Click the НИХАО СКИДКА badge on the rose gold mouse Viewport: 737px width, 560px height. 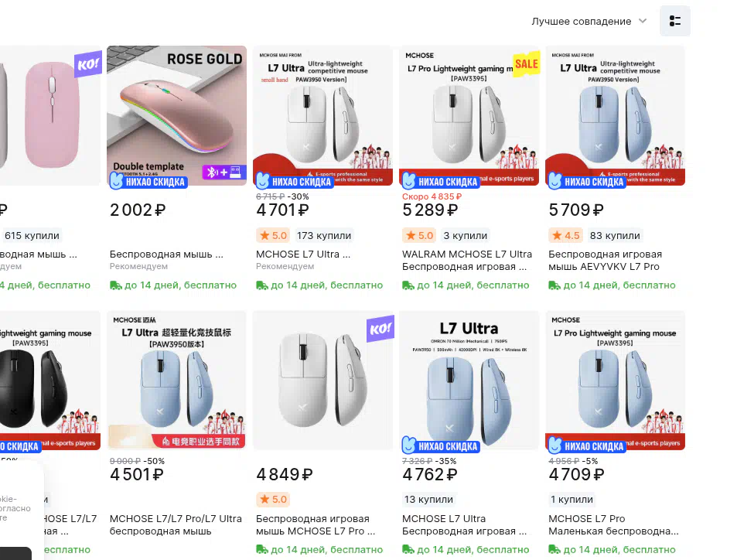(x=148, y=181)
